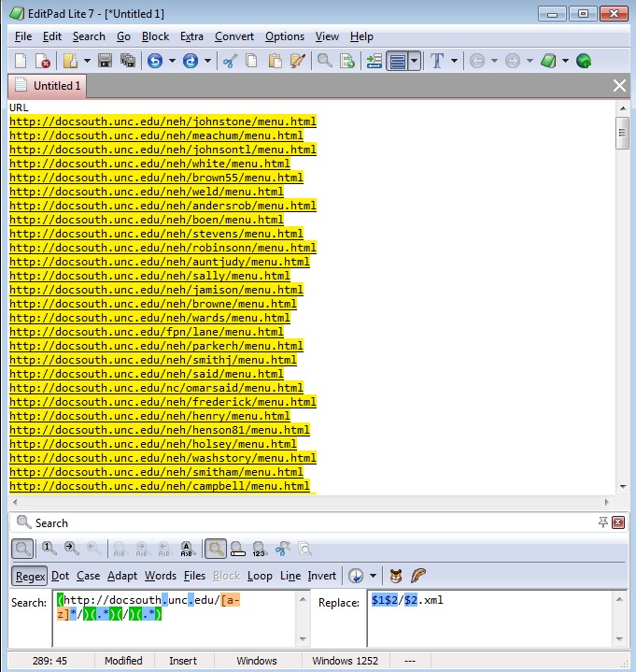Image resolution: width=636 pixels, height=672 pixels.
Task: Click the RegexMagic feather icon
Action: coord(418,576)
